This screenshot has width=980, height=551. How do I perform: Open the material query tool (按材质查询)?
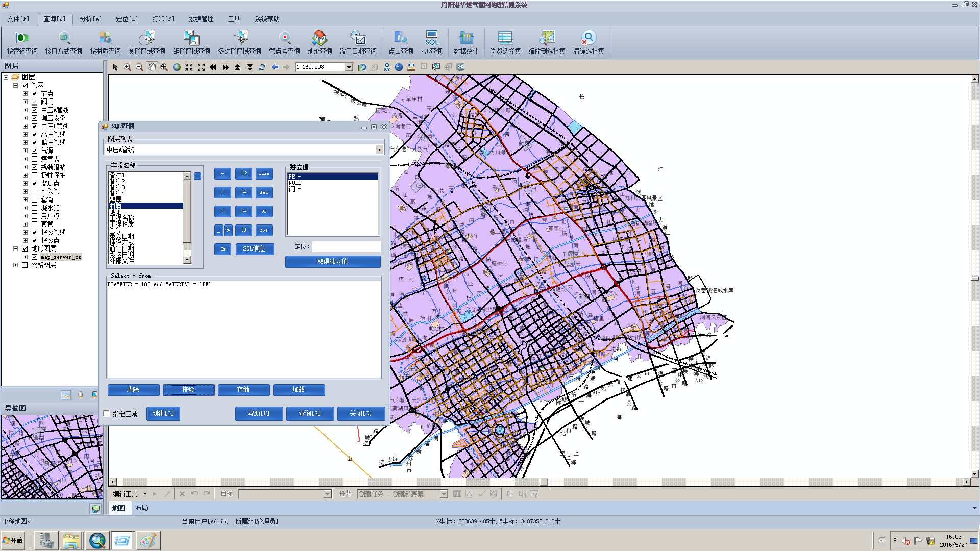(105, 42)
